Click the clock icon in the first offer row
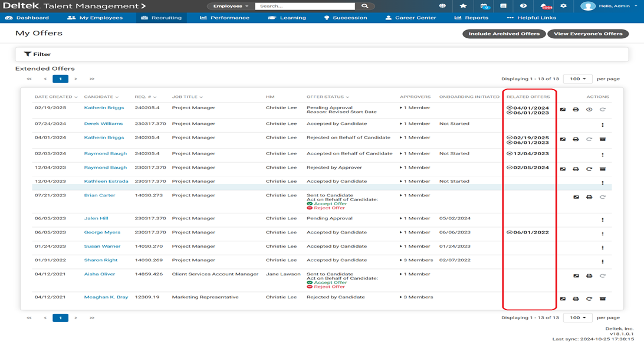Screen dimensions: 644x348 tap(589, 110)
